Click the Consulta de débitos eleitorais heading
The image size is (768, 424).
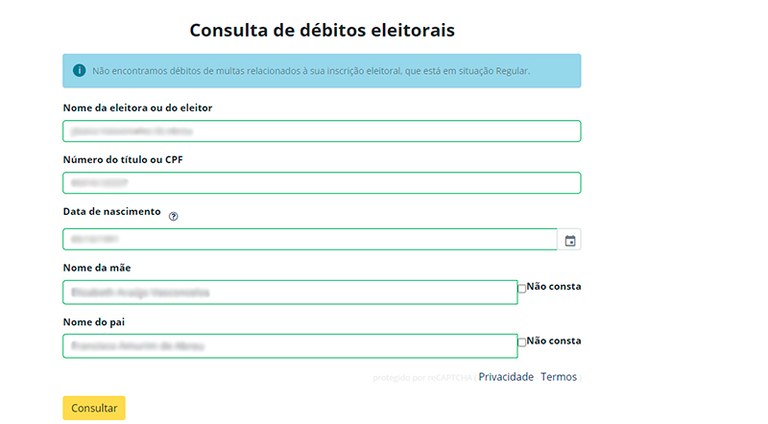click(322, 30)
